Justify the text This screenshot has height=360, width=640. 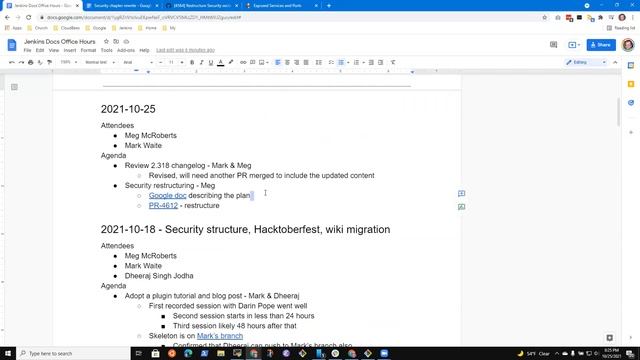coord(306,62)
